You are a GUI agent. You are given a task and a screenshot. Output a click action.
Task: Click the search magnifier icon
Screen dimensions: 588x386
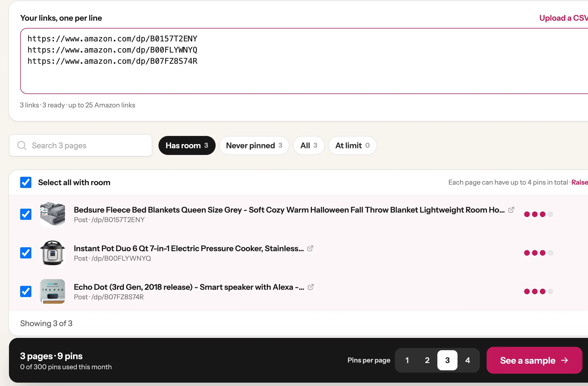(x=22, y=145)
